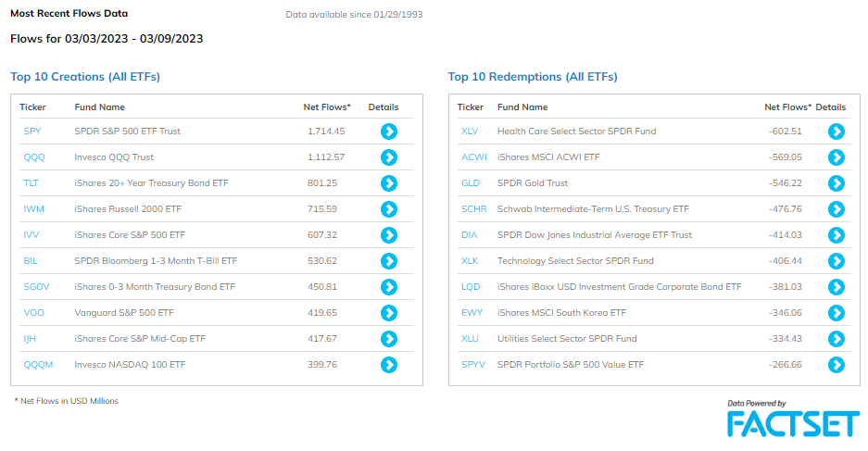Screen dimensions: 868x451
Task: Click the fund name Invesco NASDAQ 100 ETF
Action: pyautogui.click(x=130, y=365)
